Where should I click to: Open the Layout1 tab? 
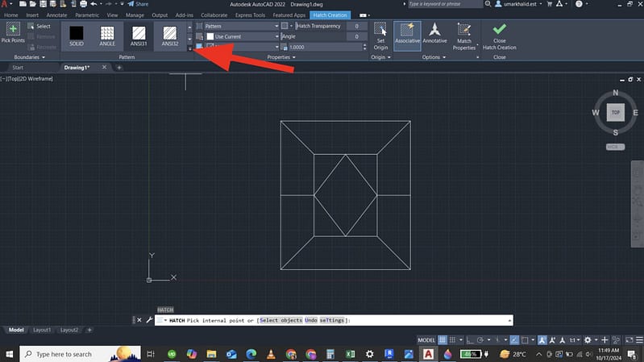42,330
